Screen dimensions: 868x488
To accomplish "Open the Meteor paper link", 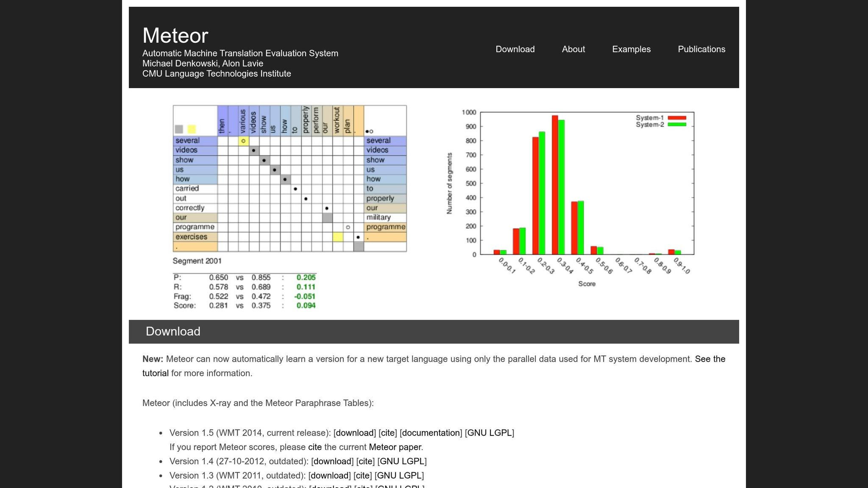I will click(x=395, y=447).
